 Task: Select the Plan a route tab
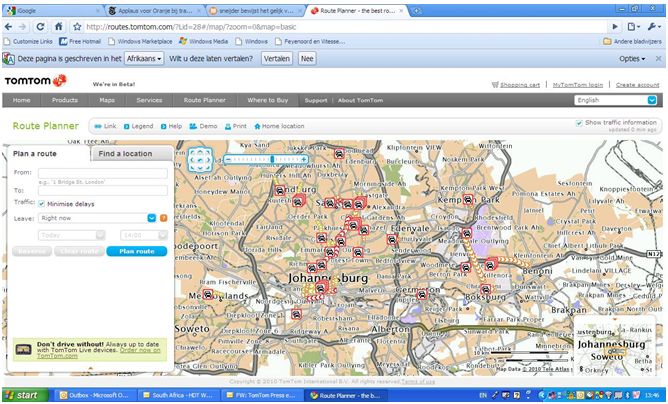(x=48, y=154)
